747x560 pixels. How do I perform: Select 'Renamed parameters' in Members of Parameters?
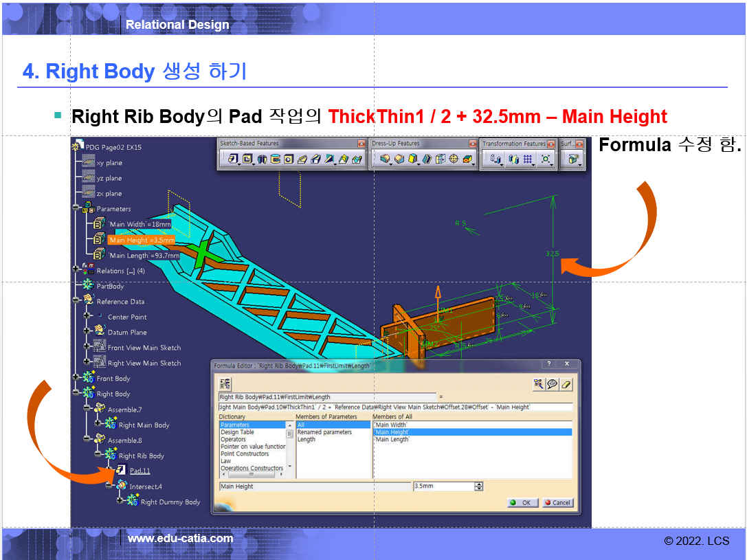[x=324, y=432]
